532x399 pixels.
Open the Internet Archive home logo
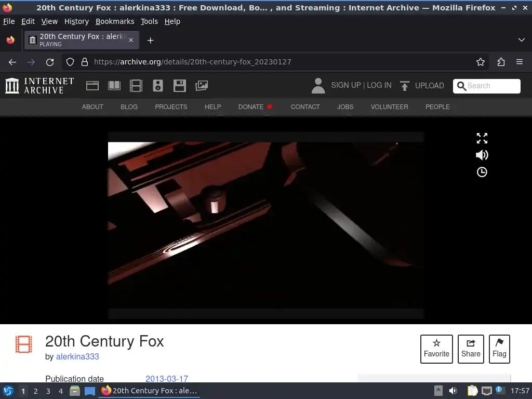[39, 86]
